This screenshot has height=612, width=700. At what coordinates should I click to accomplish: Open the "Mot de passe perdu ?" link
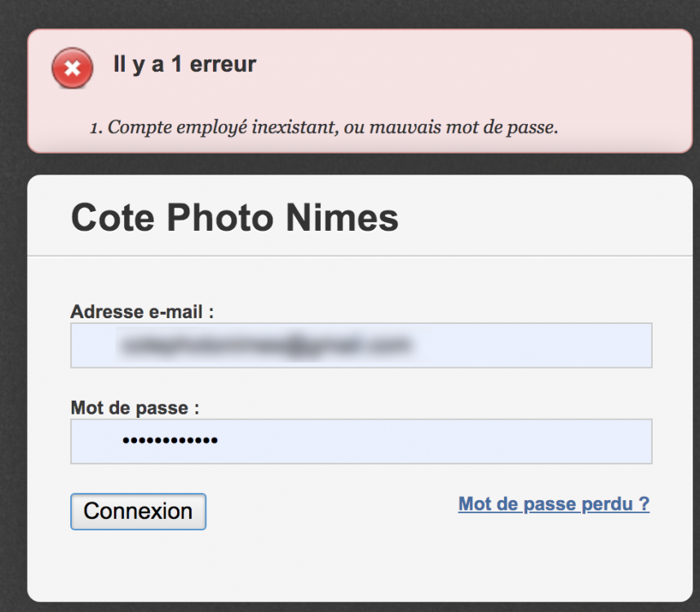[553, 503]
